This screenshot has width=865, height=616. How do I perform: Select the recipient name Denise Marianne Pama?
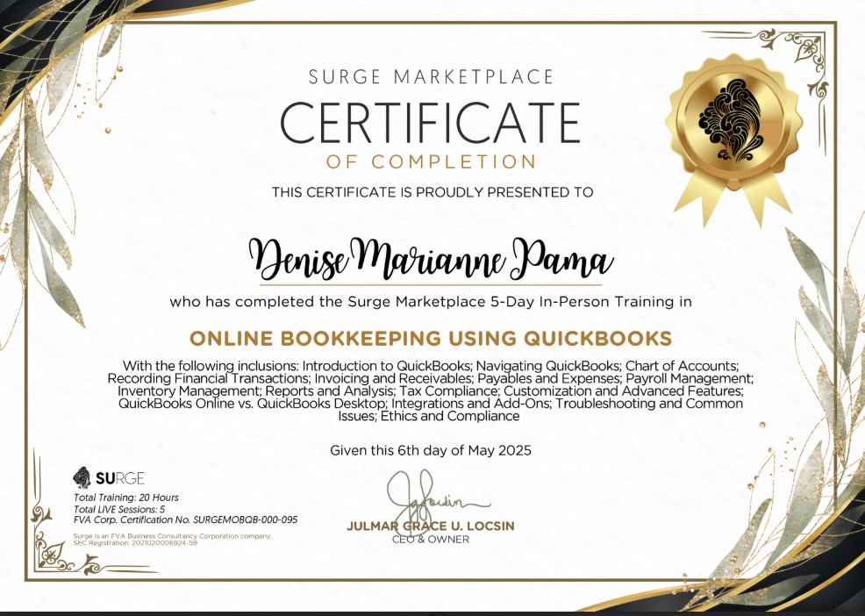coord(431,258)
